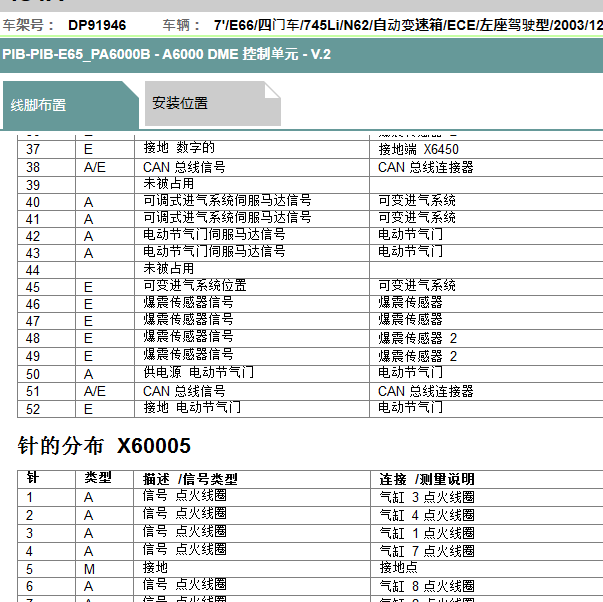The image size is (603, 602).
Task: Click pin number 50 cell
Action: coord(33,374)
